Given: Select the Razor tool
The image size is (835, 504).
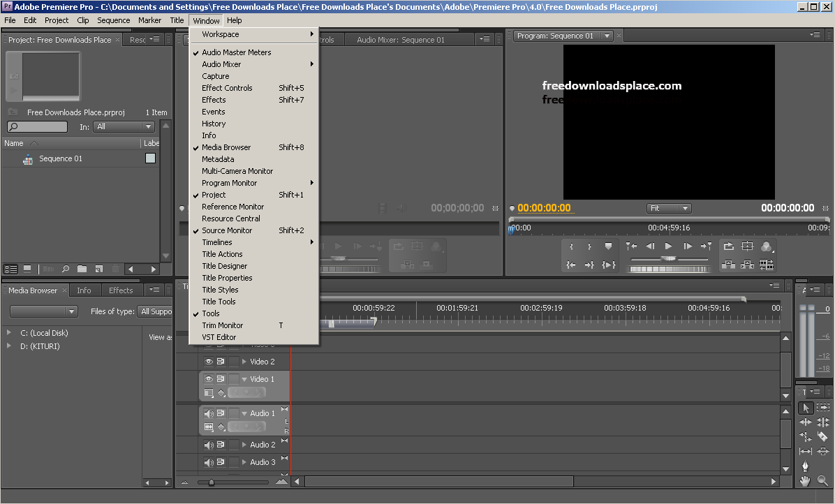Looking at the screenshot, I should (x=823, y=436).
